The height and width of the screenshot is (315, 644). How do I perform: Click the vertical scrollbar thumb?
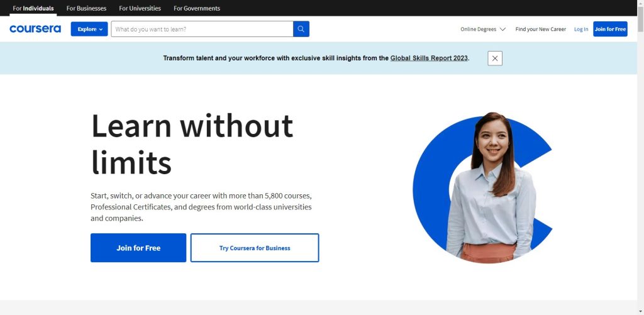coord(640,19)
